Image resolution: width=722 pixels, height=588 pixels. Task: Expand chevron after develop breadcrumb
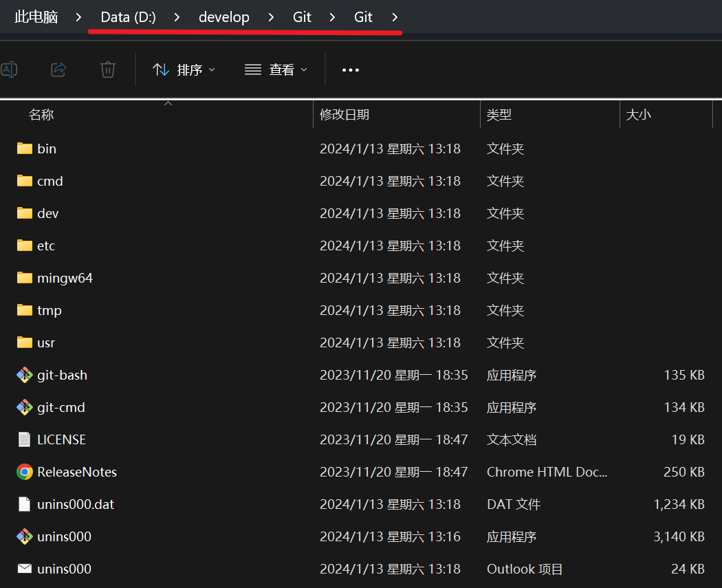[271, 17]
